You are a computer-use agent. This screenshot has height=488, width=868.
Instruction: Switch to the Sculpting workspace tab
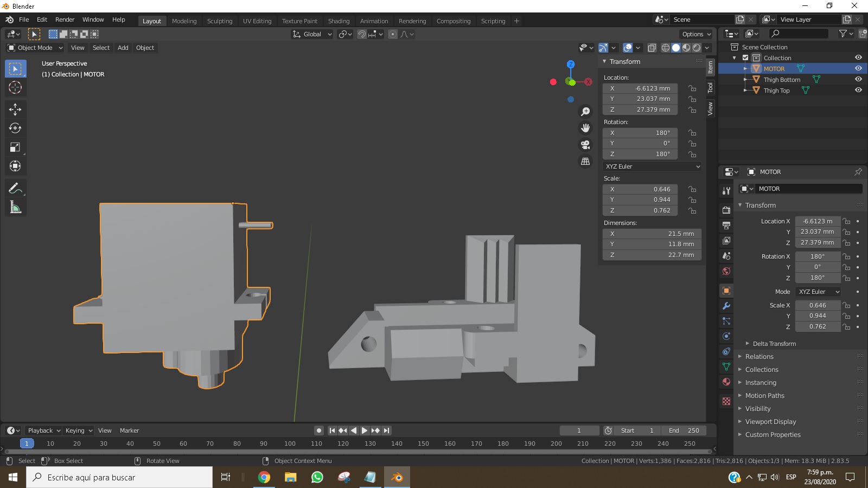(x=219, y=21)
